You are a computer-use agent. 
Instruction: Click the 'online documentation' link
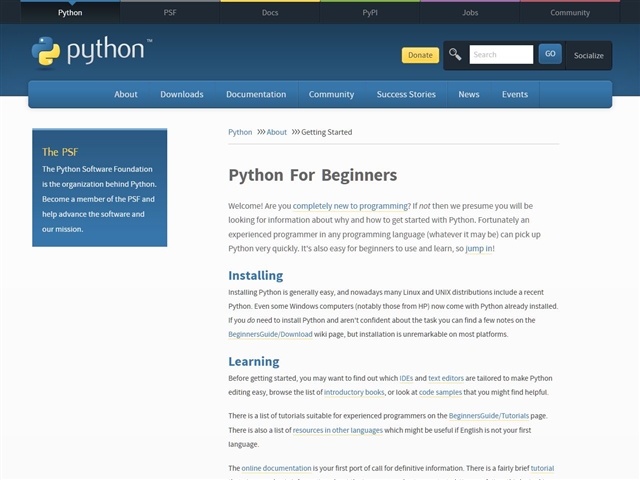tap(276, 468)
